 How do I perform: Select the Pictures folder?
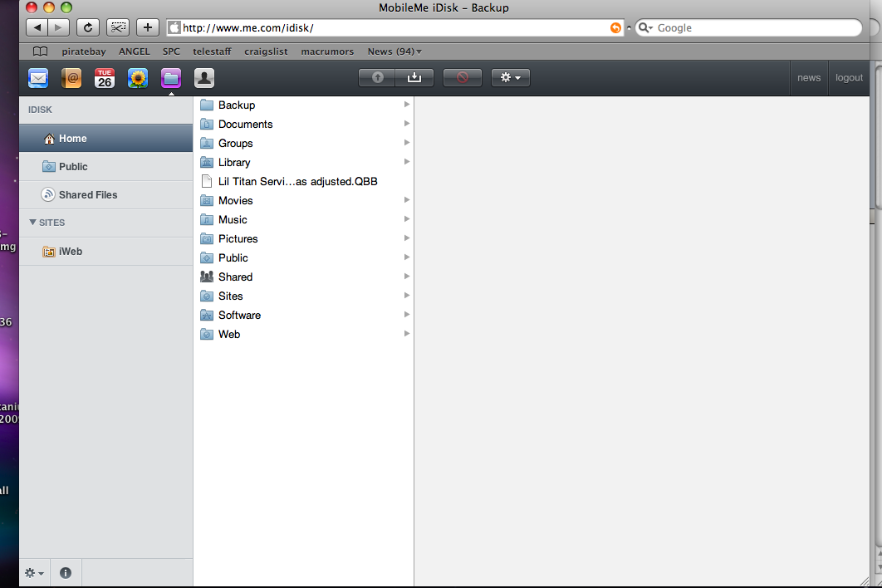point(304,239)
